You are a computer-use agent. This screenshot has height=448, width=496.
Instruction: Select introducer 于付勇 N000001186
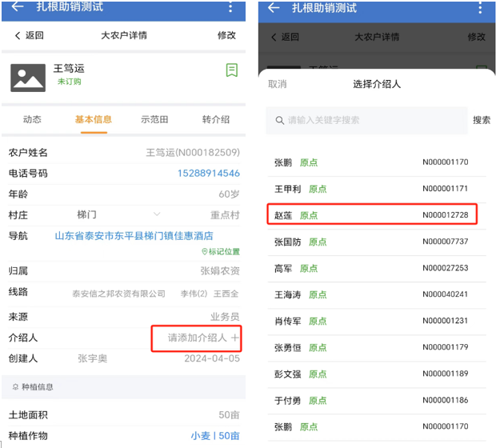[377, 401]
